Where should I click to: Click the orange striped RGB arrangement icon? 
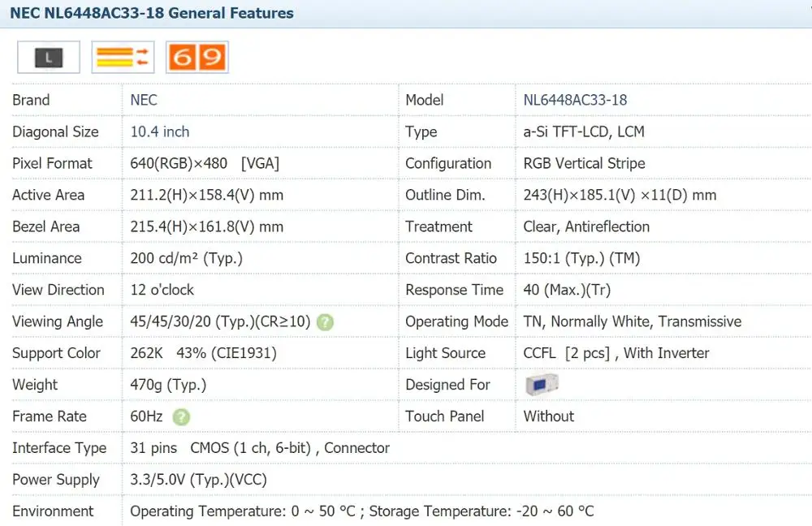pos(123,57)
